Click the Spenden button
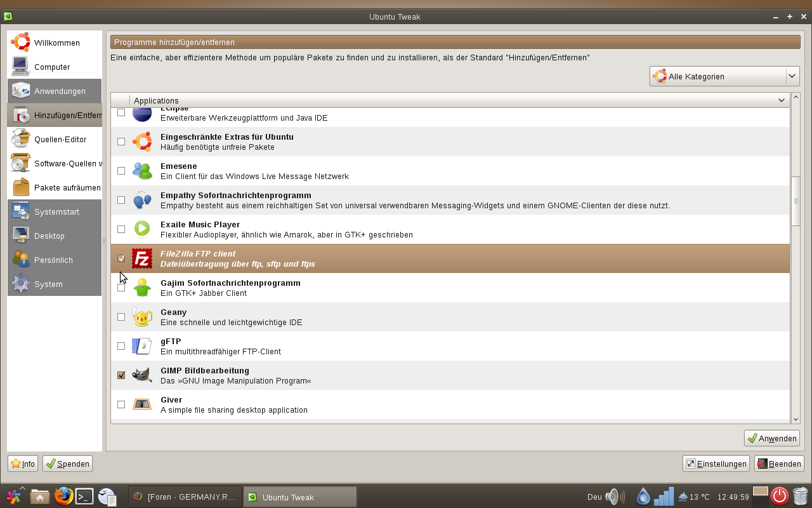The width and height of the screenshot is (812, 508). [68, 464]
